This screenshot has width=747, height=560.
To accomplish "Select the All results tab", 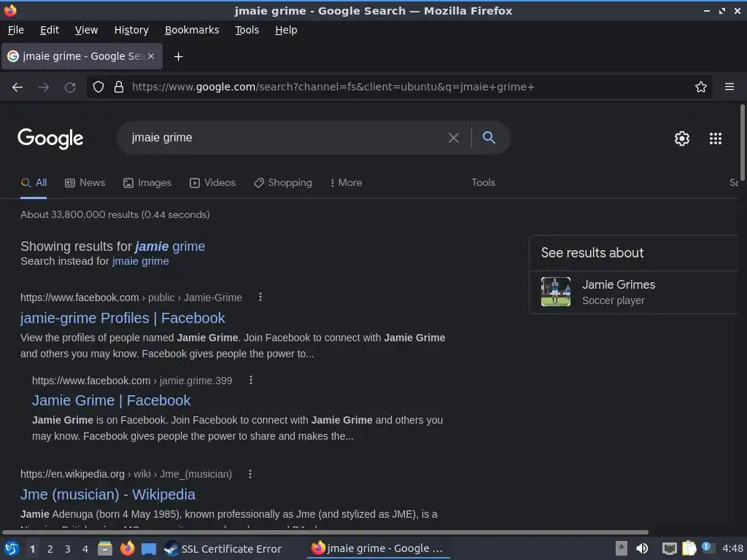I will click(34, 183).
